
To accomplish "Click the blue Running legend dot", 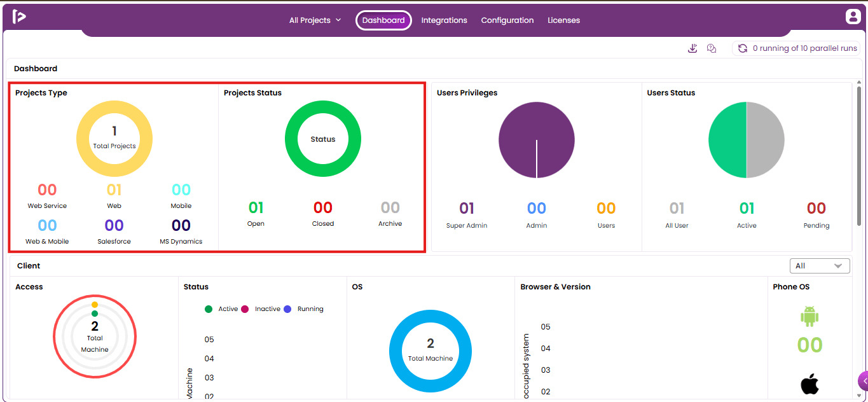I will pyautogui.click(x=287, y=309).
